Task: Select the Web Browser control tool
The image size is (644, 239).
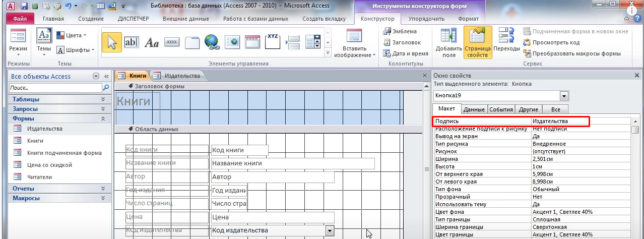Action: (232, 43)
